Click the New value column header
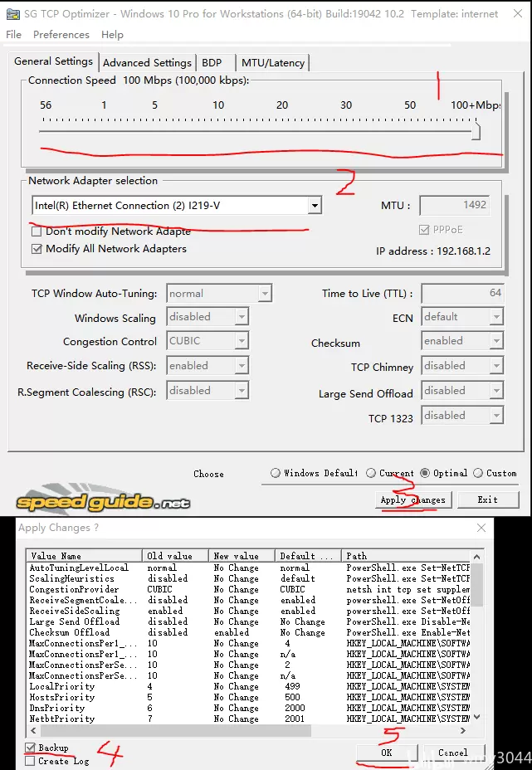The image size is (532, 770). (x=242, y=556)
